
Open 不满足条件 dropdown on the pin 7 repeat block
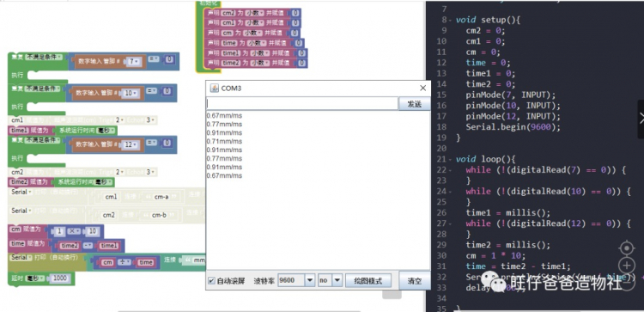pos(44,57)
